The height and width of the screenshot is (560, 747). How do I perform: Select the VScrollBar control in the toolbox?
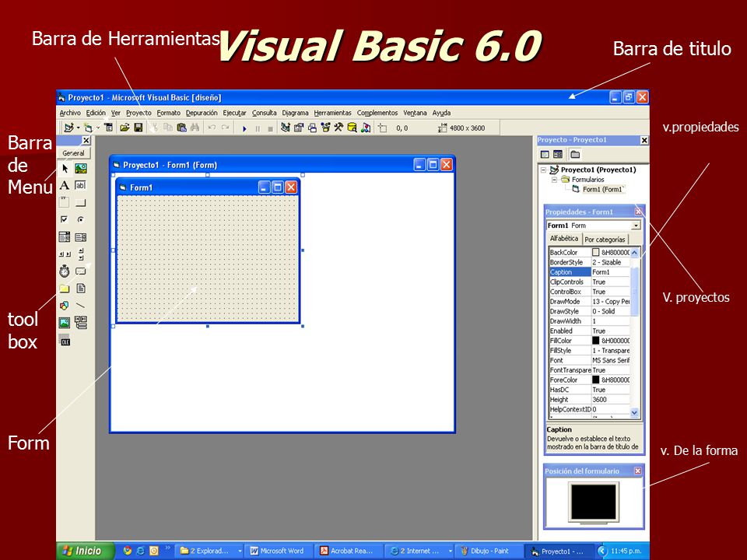click(x=81, y=254)
